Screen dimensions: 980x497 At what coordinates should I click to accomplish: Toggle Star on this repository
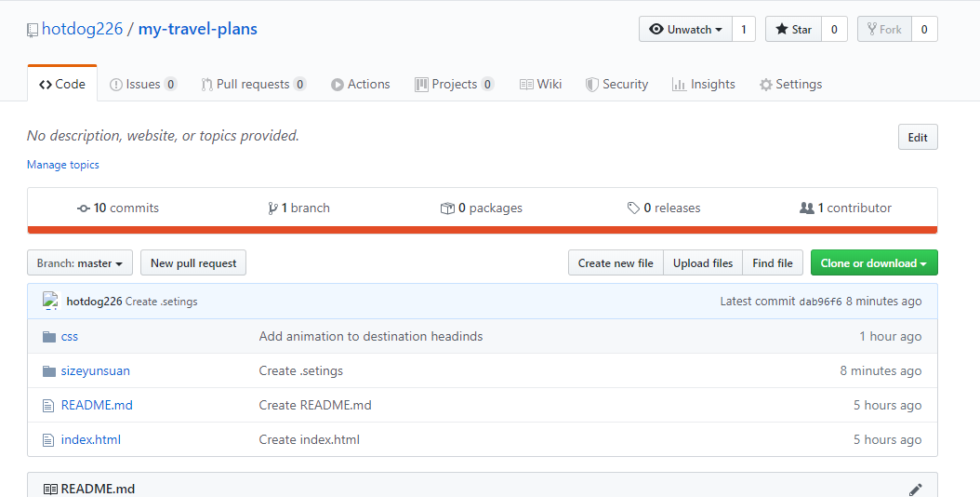click(793, 30)
